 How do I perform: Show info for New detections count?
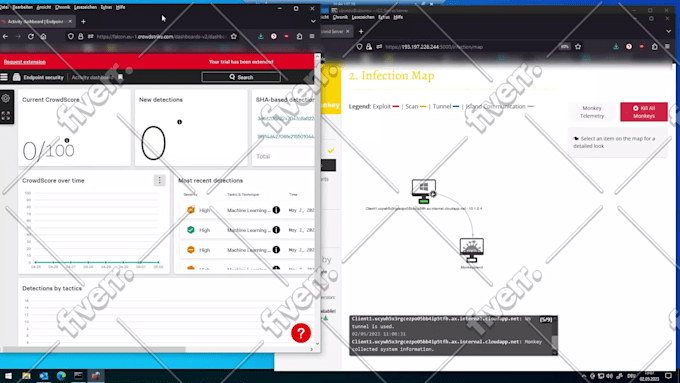coord(179,122)
